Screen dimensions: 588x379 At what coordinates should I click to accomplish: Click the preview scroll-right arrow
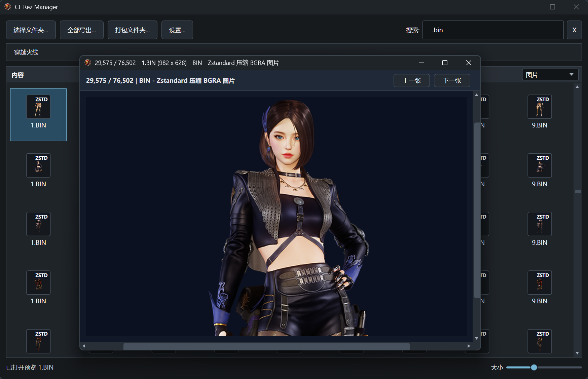coord(469,346)
